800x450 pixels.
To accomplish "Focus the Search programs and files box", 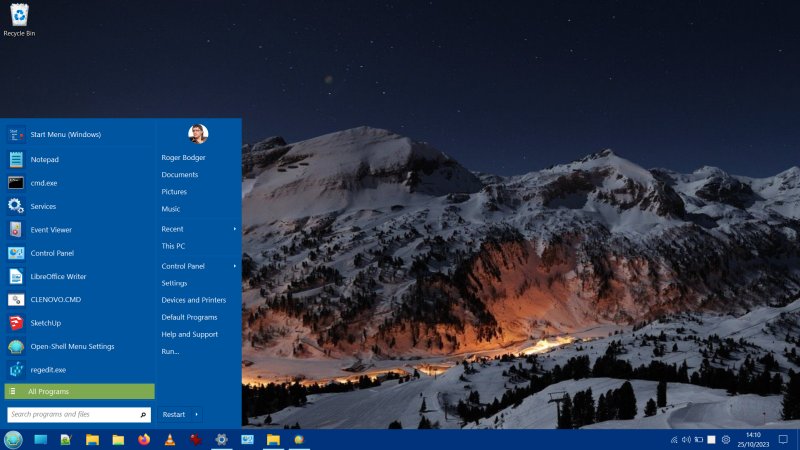I will (x=79, y=414).
